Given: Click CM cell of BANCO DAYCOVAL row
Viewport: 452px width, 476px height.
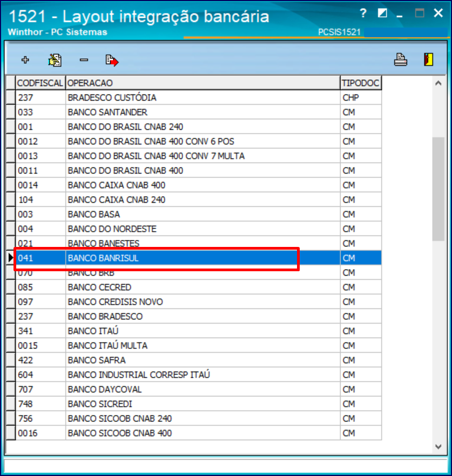Looking at the screenshot, I should (361, 389).
